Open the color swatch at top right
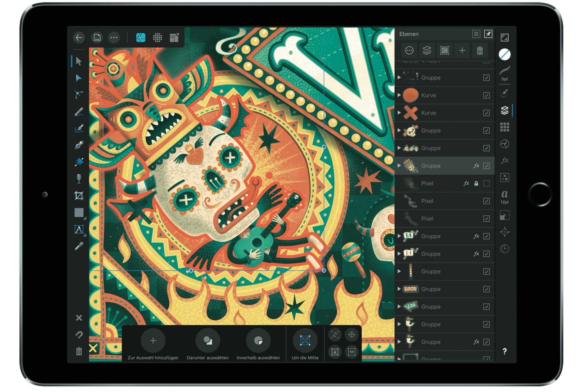This screenshot has height=392, width=585. click(x=504, y=54)
